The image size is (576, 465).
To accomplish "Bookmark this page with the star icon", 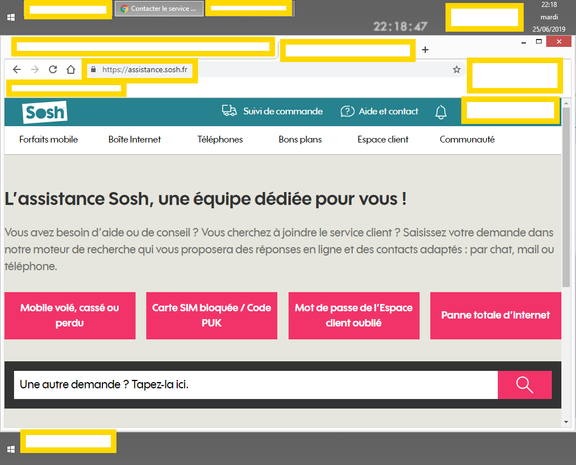I will click(x=457, y=69).
